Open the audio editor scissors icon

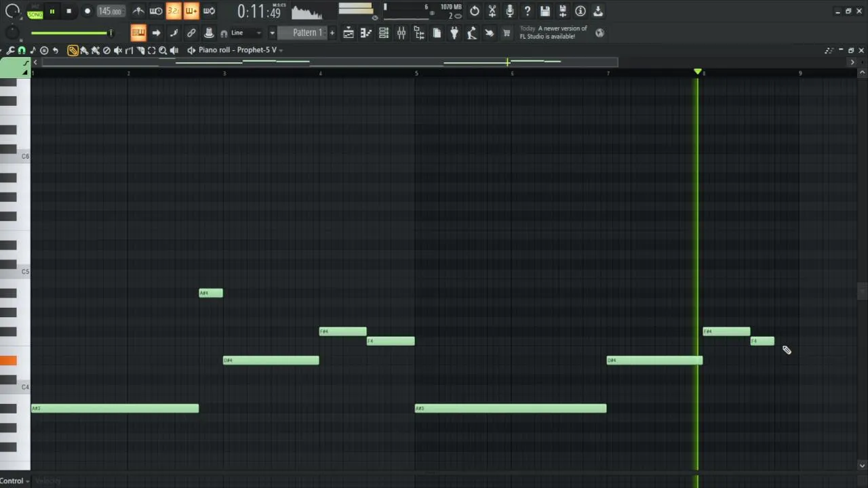click(x=492, y=11)
